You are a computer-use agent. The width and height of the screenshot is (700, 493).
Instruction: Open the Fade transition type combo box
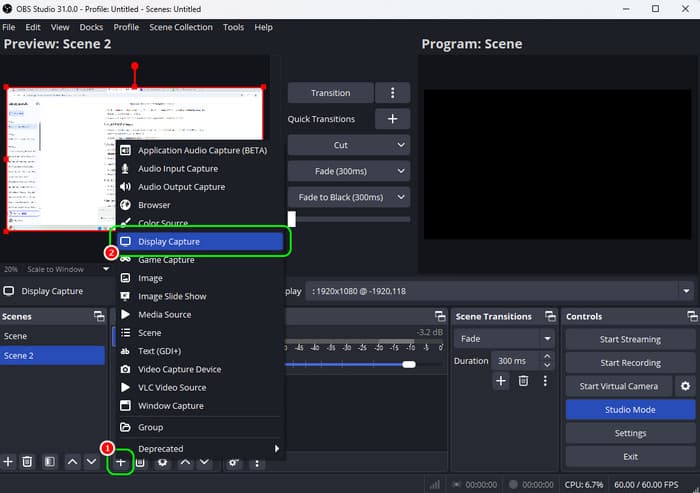tap(504, 339)
